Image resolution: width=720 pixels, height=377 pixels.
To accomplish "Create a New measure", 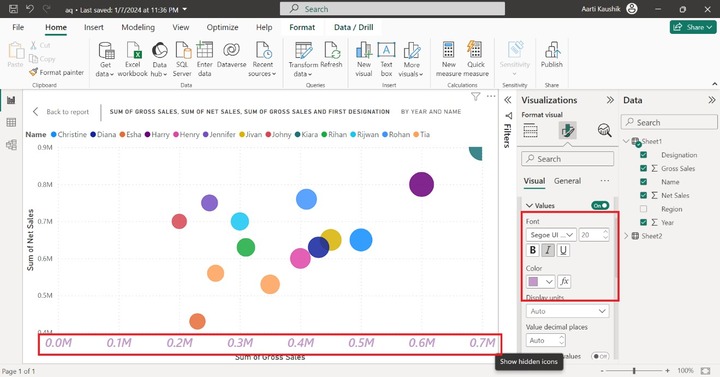I will tap(449, 60).
